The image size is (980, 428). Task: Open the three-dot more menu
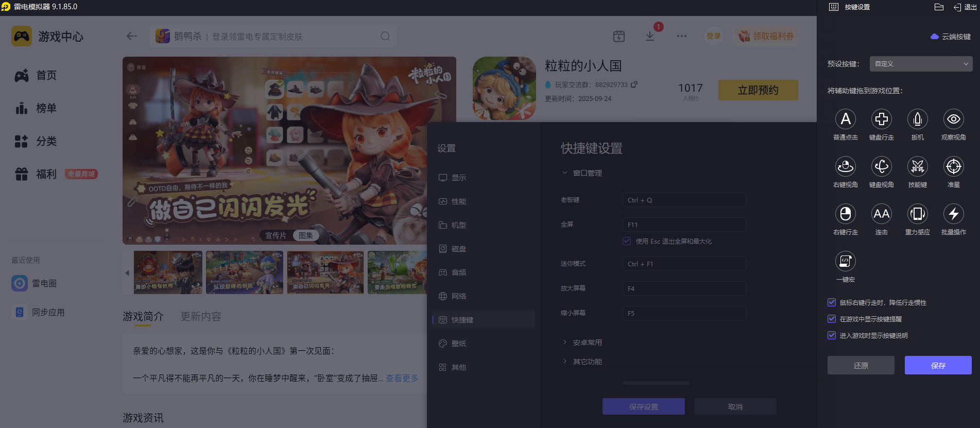[682, 36]
